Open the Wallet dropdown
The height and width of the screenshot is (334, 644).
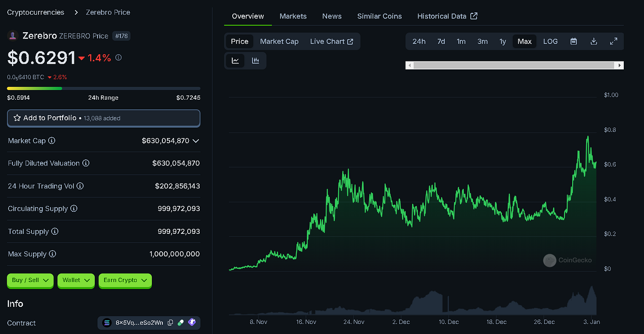pos(76,280)
